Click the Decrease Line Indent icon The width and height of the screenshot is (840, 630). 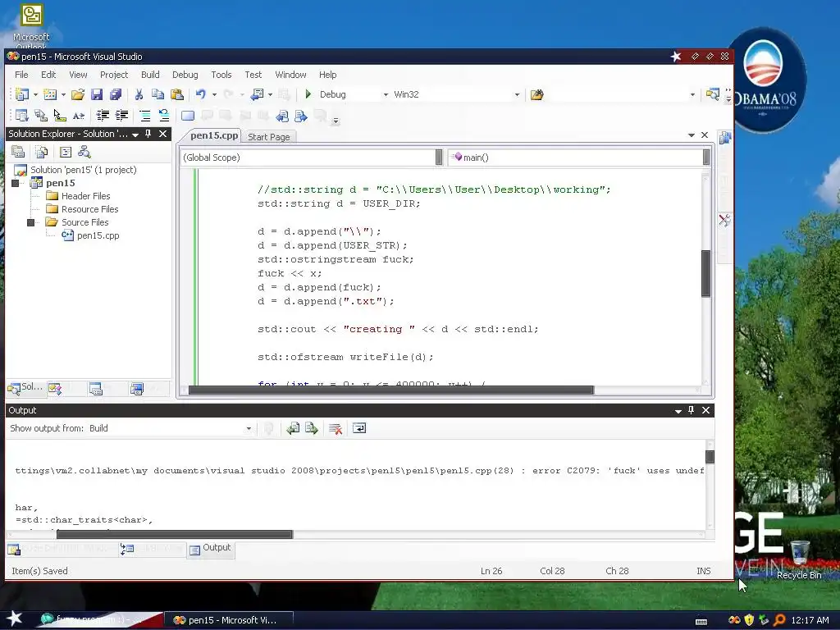(103, 115)
